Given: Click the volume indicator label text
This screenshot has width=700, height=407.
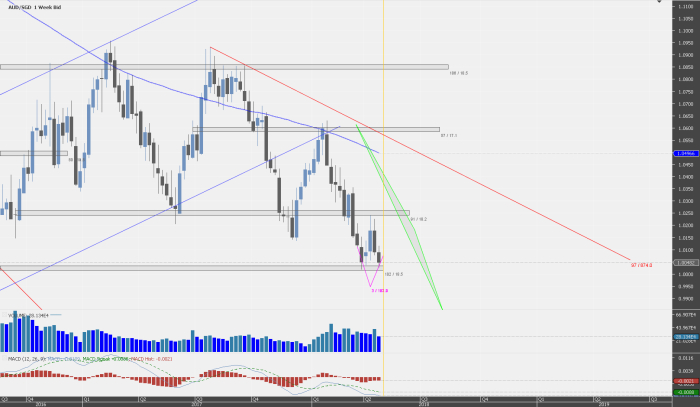Looking at the screenshot, I should pyautogui.click(x=25, y=315).
